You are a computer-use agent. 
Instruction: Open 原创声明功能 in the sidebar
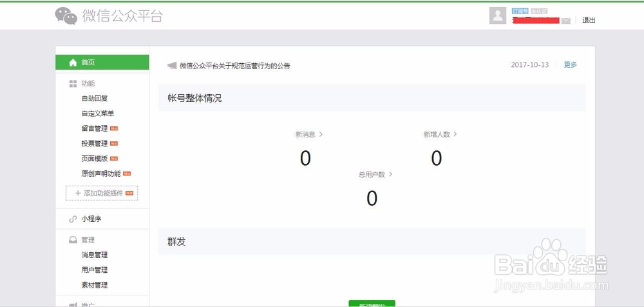tap(101, 173)
